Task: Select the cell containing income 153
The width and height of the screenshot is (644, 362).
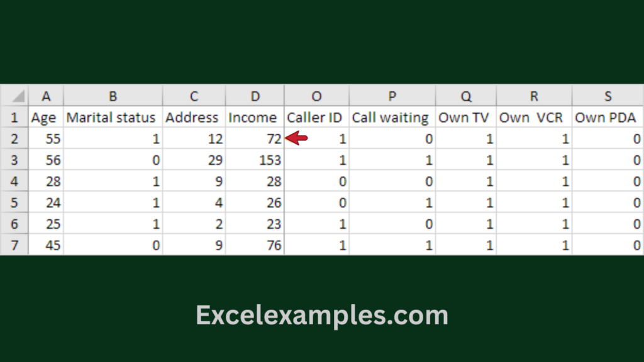Action: (255, 160)
